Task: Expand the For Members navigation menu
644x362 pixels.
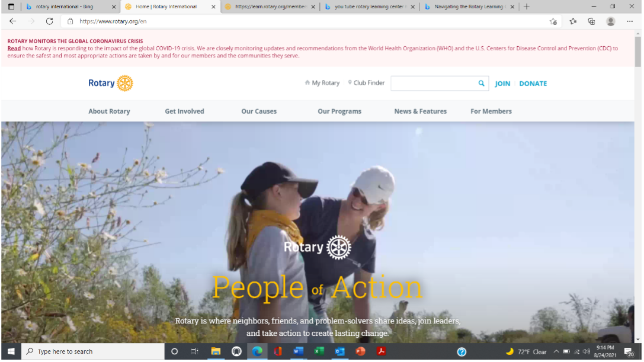Action: click(x=491, y=111)
